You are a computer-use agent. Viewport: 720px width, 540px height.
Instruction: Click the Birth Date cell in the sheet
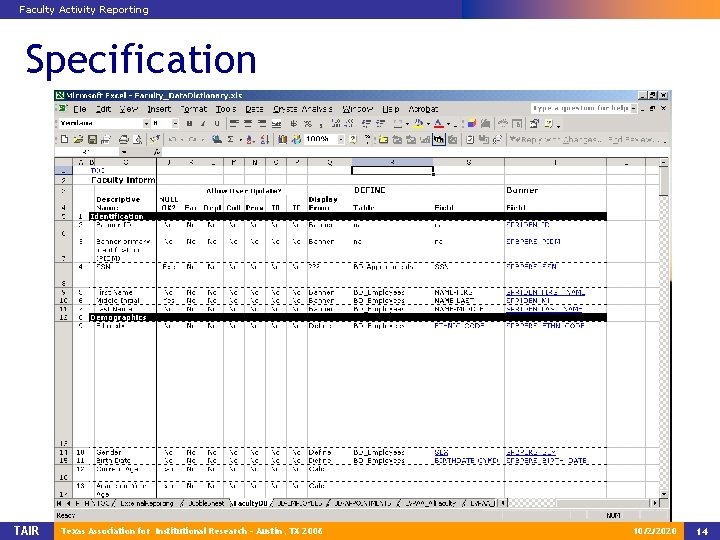[x=125, y=461]
